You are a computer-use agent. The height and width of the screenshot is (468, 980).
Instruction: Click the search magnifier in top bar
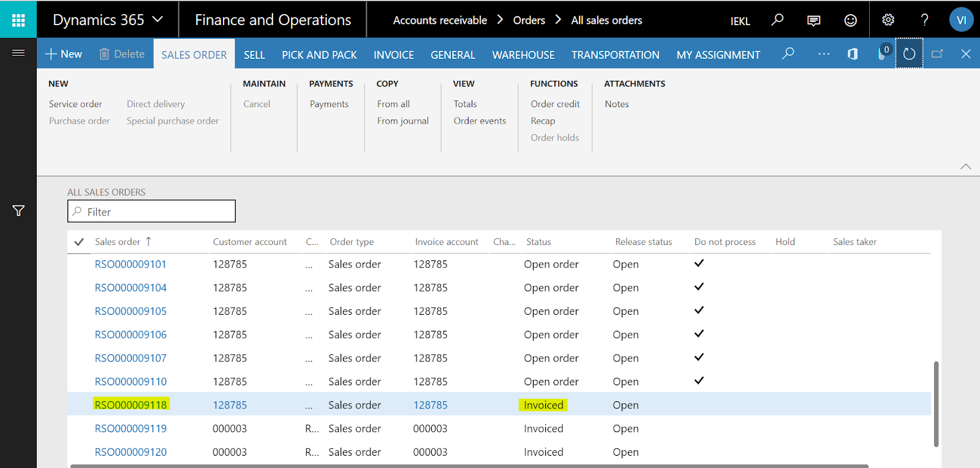pos(777,20)
